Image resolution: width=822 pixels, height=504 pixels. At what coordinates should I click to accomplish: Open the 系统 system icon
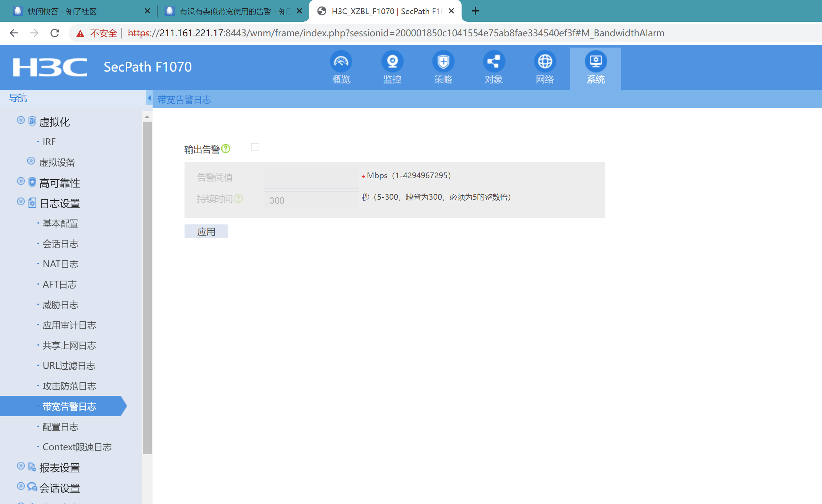click(595, 62)
